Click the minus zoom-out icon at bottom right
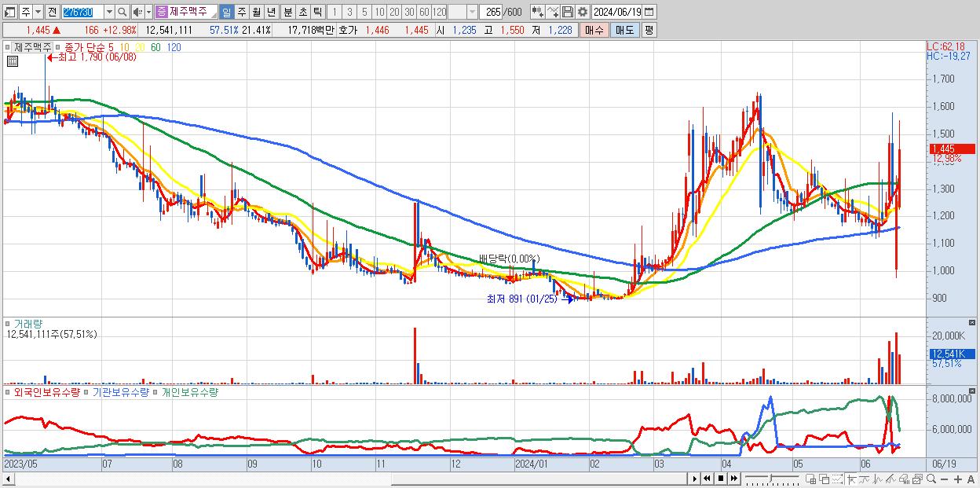 [x=944, y=479]
